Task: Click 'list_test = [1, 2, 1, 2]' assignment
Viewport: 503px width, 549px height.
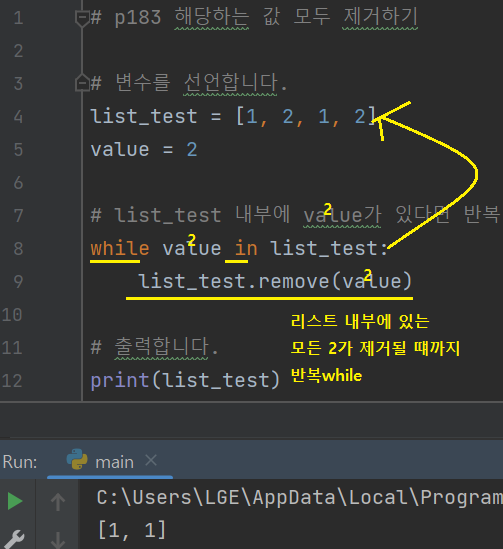Action: pyautogui.click(x=233, y=116)
